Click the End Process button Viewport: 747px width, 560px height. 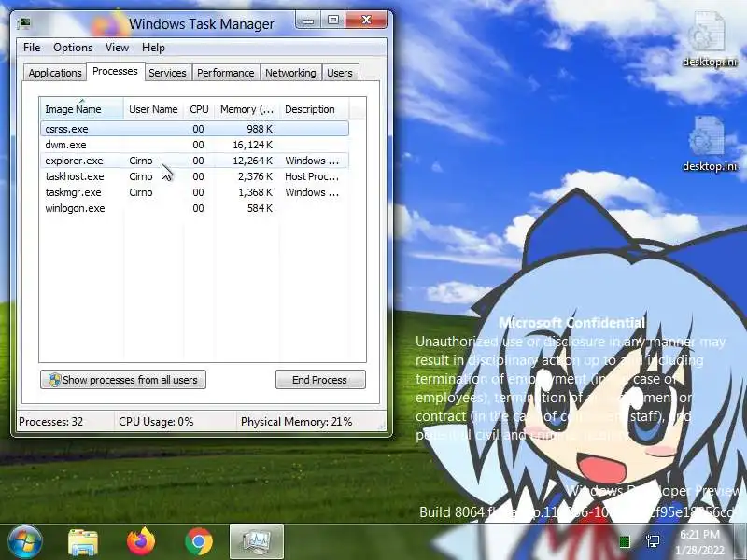point(320,380)
